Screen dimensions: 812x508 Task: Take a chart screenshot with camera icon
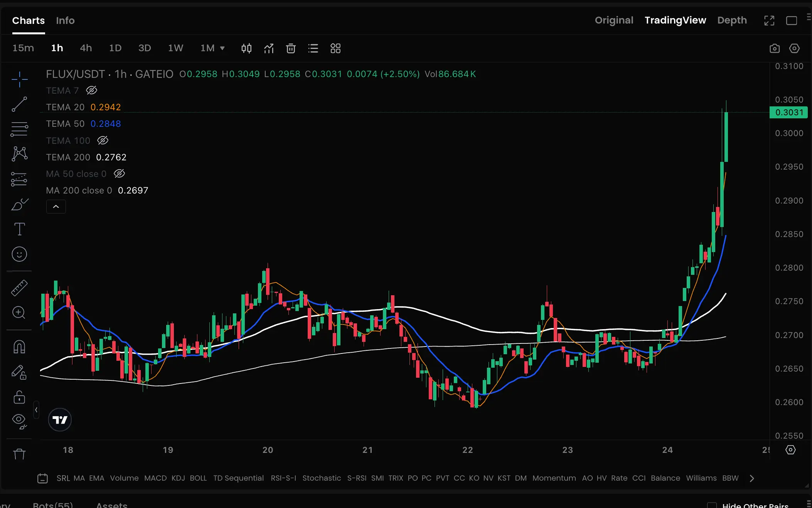pos(774,48)
